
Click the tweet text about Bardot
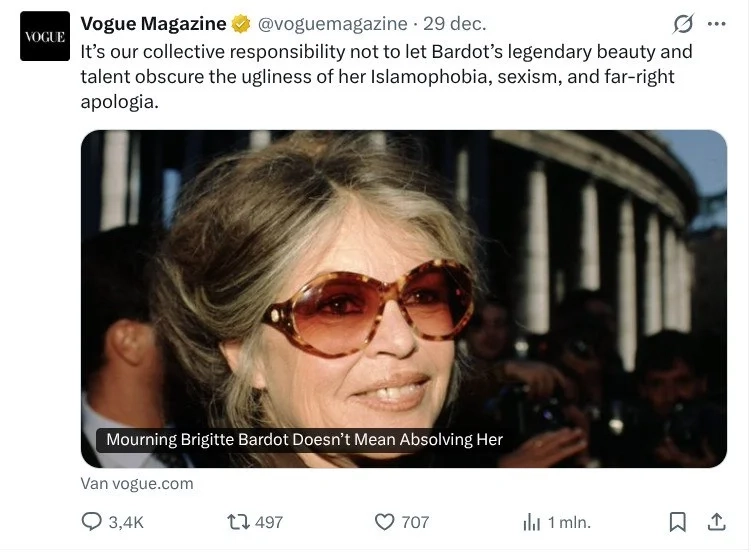pos(385,76)
